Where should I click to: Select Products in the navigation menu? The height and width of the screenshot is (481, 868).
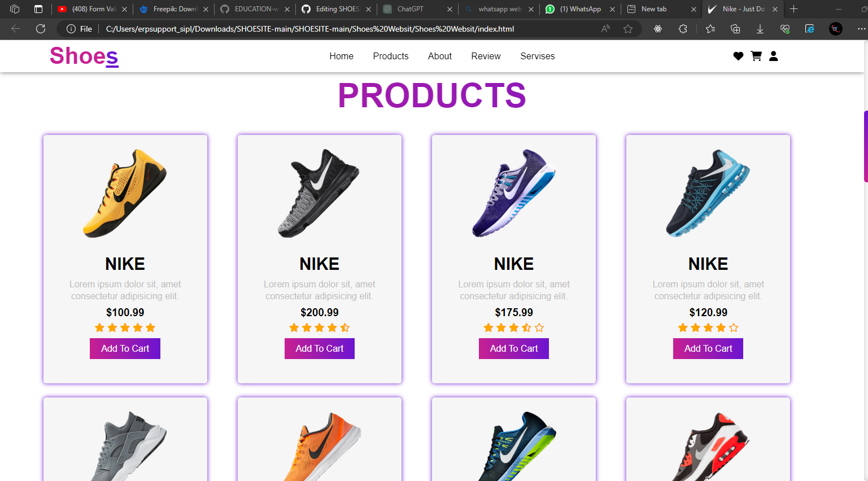click(x=390, y=56)
